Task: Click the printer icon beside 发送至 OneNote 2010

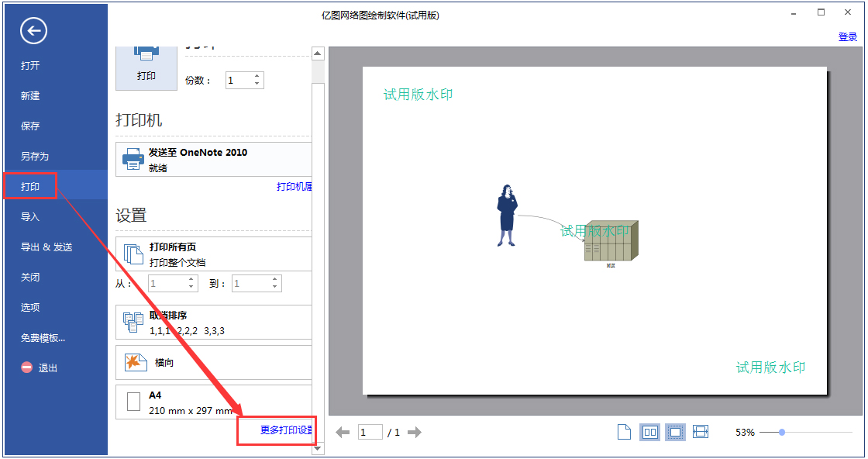Action: click(x=133, y=157)
